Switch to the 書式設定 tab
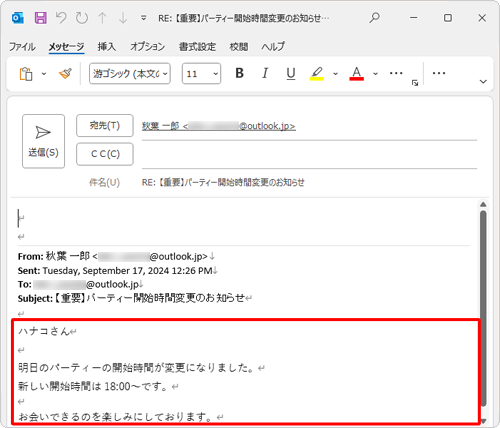The image size is (500, 428). (x=197, y=47)
